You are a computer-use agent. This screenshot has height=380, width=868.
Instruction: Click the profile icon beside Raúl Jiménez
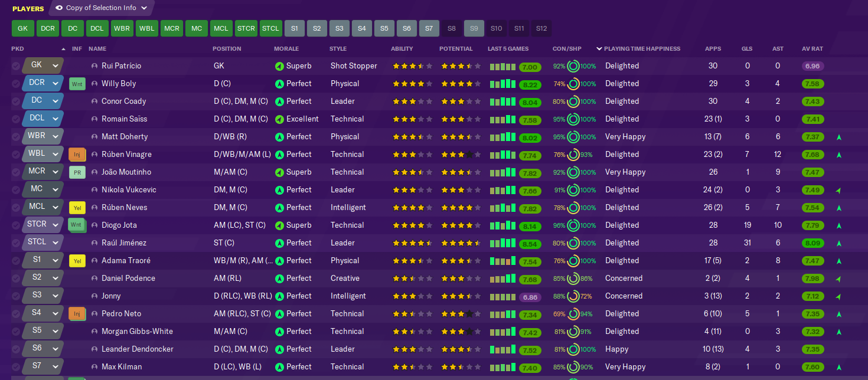pyautogui.click(x=94, y=243)
